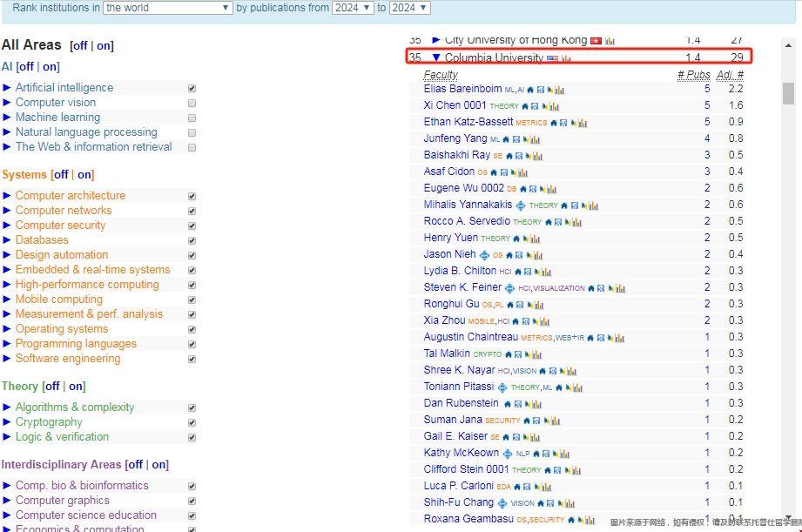Open Baishakhi Ray's Google Scholar icon
The width and height of the screenshot is (802, 532).
(519, 156)
